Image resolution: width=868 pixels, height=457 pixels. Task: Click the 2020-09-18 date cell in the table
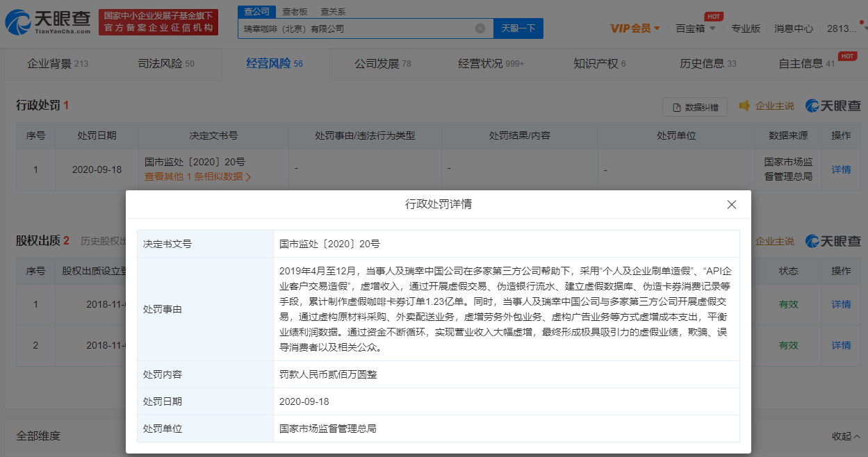pyautogui.click(x=97, y=169)
